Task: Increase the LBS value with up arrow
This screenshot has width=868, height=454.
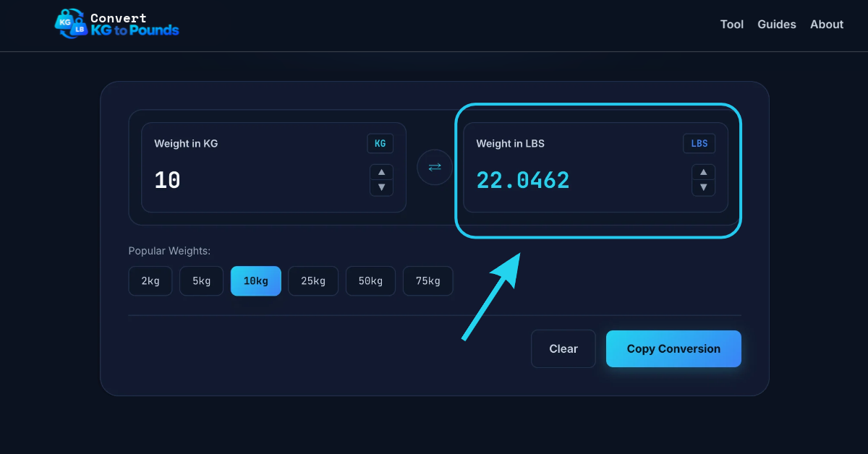Action: [703, 172]
